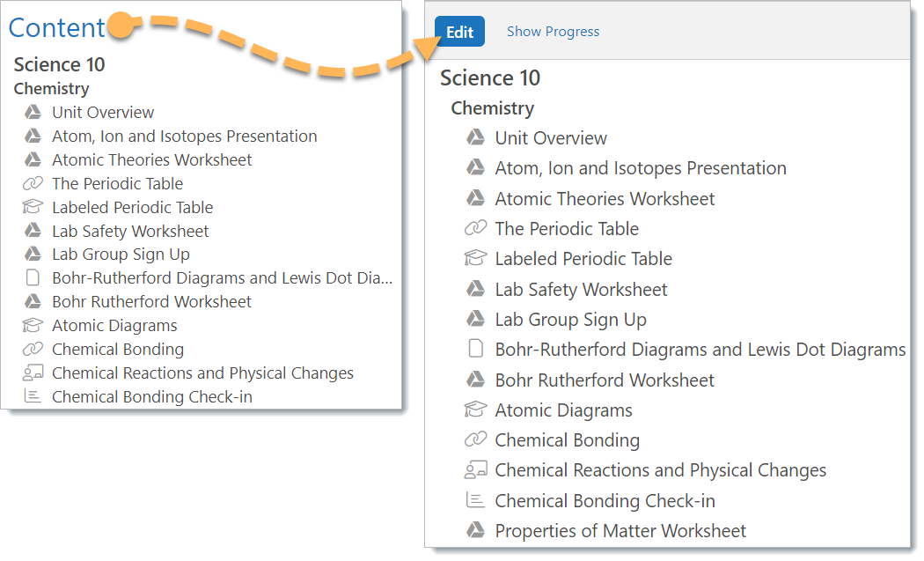Click the link icon beside Chemical Bonding in left panel
The width and height of the screenshot is (924, 561).
point(33,350)
